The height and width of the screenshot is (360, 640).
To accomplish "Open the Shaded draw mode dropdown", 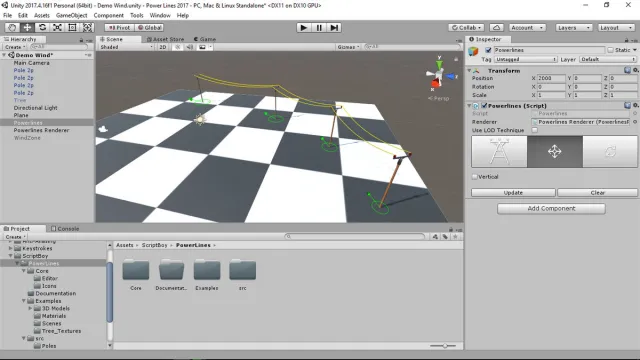I will coord(127,47).
